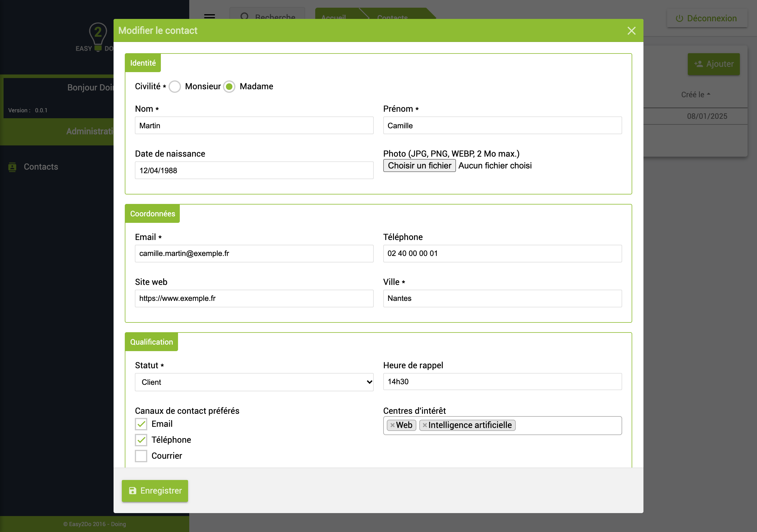Click the Téléphone input field

pyautogui.click(x=502, y=254)
